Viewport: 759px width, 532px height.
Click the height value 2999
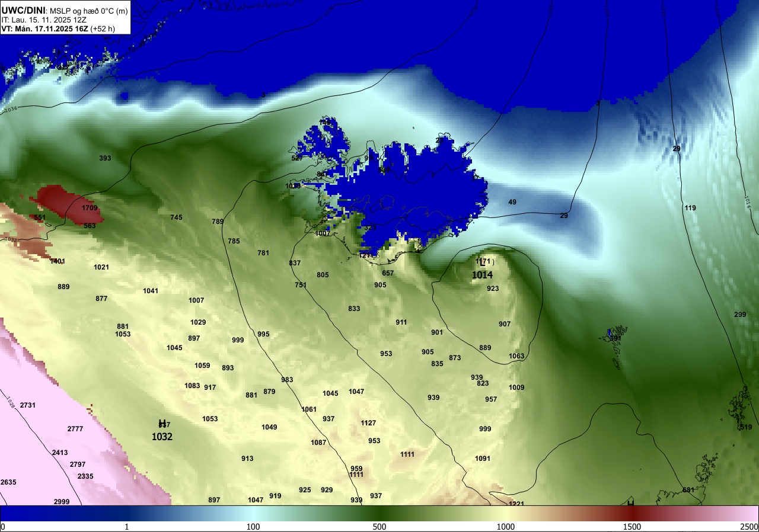click(62, 502)
